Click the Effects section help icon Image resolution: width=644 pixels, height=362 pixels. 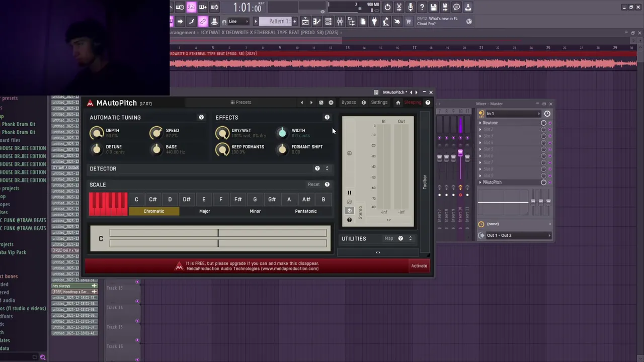coord(327,117)
